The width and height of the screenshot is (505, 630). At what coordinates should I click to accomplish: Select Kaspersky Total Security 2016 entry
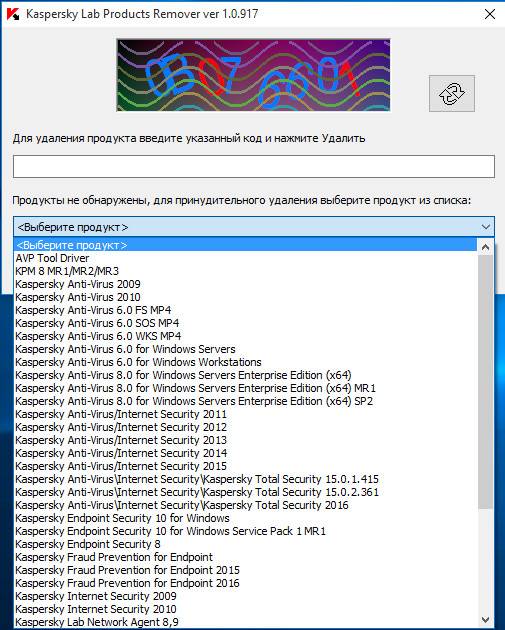point(245,505)
